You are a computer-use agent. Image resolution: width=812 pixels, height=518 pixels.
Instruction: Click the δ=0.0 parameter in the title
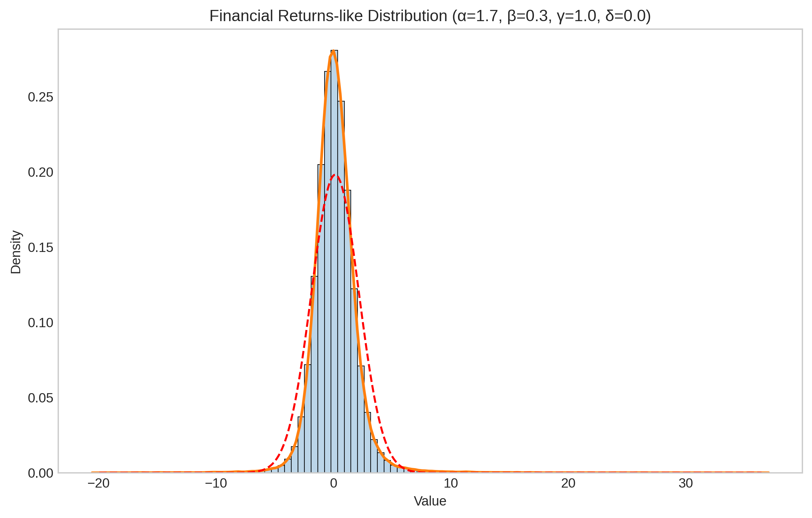(x=625, y=16)
